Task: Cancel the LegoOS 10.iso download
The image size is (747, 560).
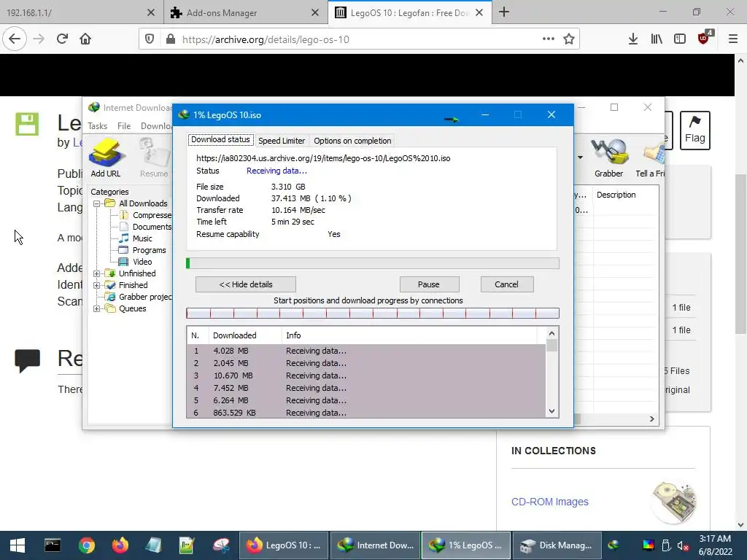Action: [x=507, y=284]
